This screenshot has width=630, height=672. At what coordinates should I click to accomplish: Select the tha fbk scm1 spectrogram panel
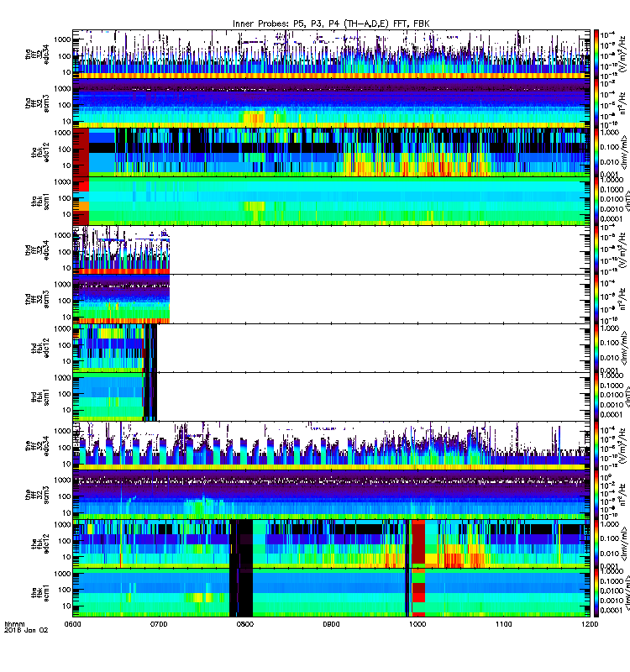(331, 201)
